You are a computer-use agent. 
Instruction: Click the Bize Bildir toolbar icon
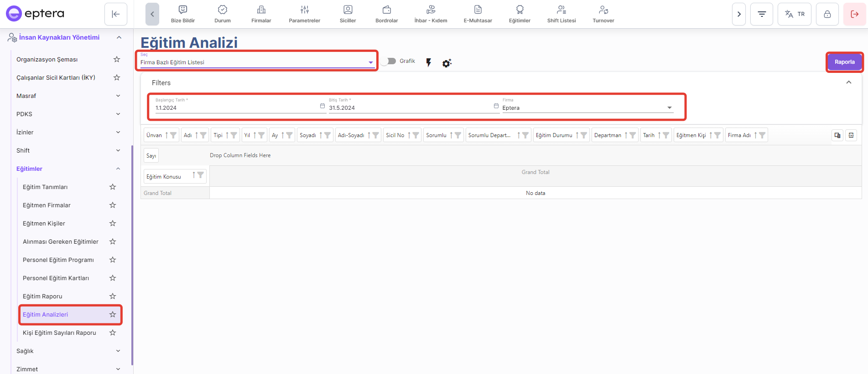point(183,14)
